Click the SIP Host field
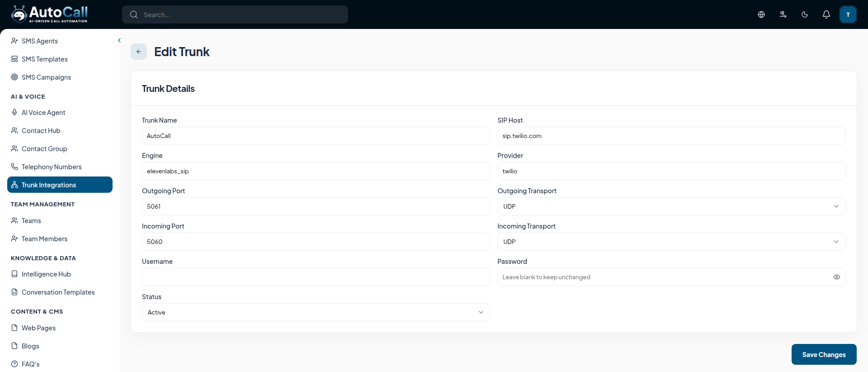 [671, 136]
